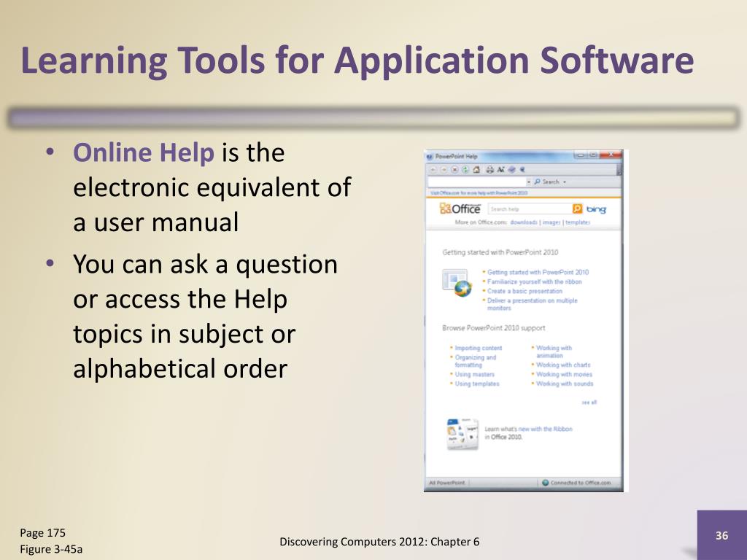Click All PowerPoint in status bar
The image size is (747, 560).
[x=447, y=483]
